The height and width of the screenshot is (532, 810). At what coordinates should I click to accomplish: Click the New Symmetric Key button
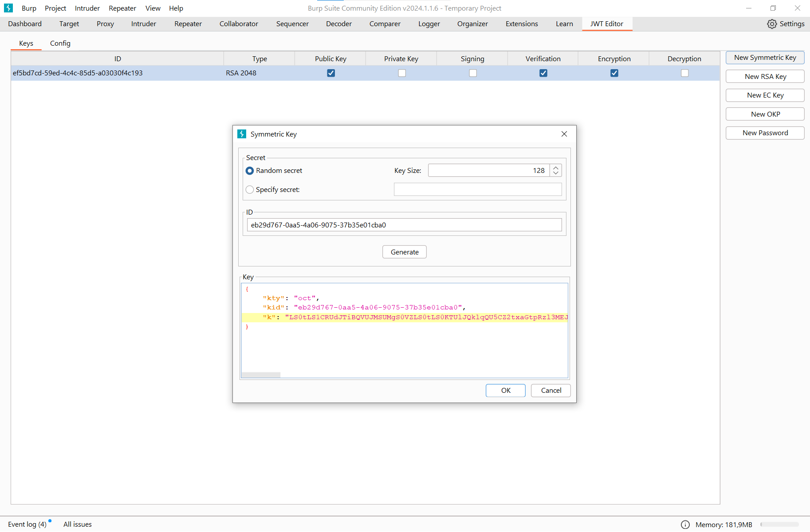pos(765,58)
